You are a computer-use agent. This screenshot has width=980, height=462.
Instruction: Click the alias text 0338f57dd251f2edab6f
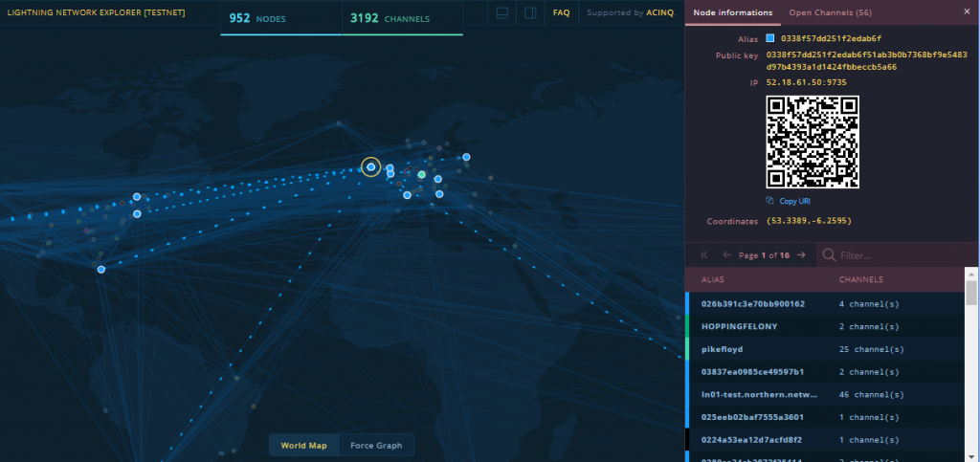[831, 38]
